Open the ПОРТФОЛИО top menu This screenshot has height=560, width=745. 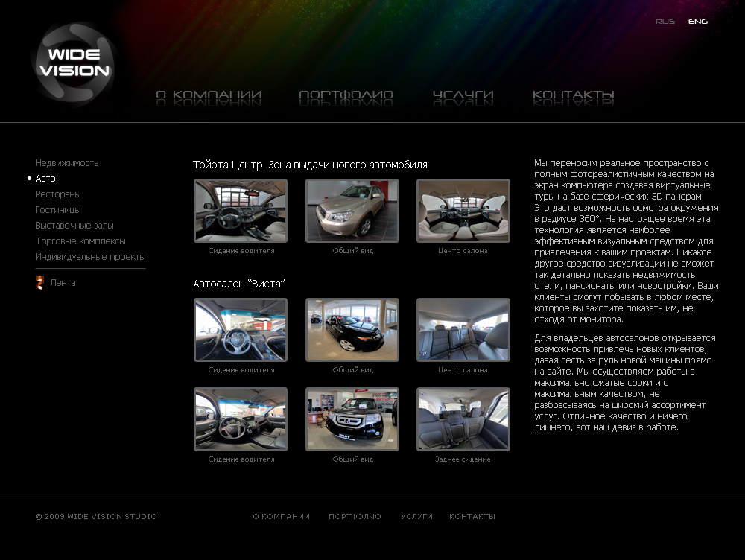click(x=346, y=95)
